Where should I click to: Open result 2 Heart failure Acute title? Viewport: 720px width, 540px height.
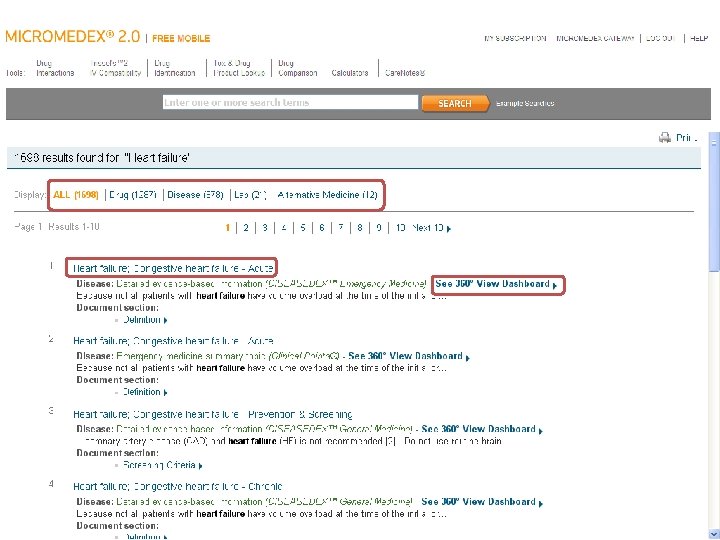[x=173, y=341]
